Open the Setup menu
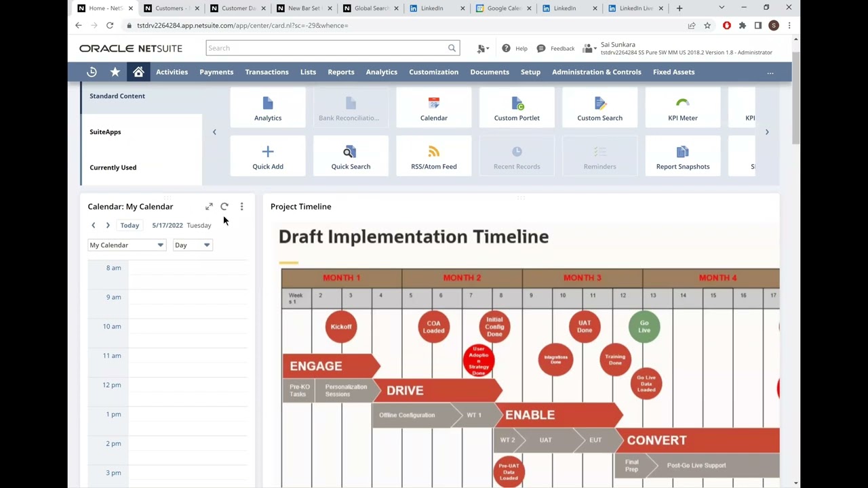The image size is (868, 488). (x=530, y=72)
